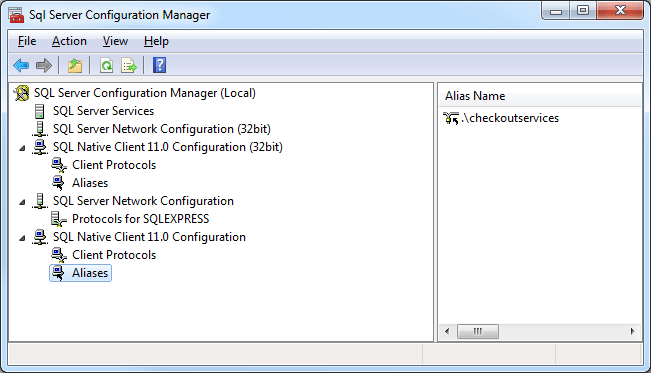Click the SQL Server Services icon
This screenshot has width=651, height=373.
(39, 111)
